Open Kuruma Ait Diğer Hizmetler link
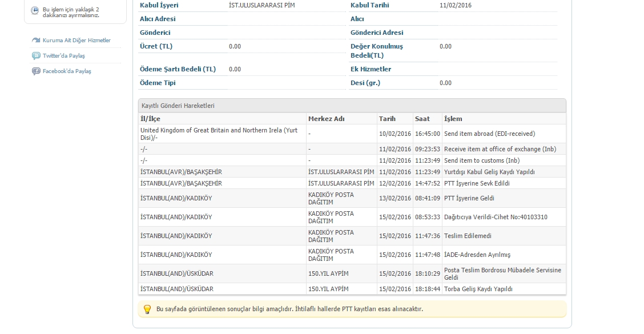This screenshot has width=644, height=334. point(77,41)
